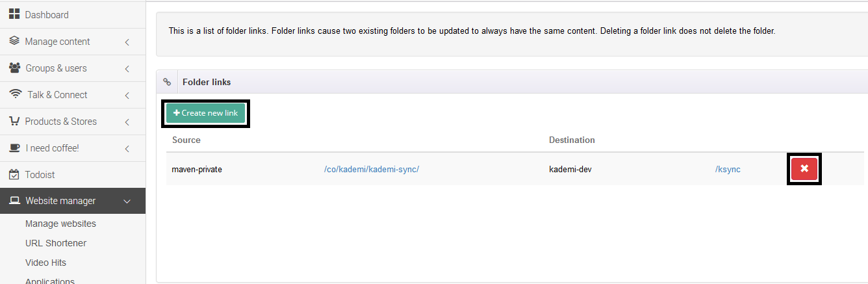Image resolution: width=868 pixels, height=284 pixels.
Task: Open the /ksync destination link
Action: pyautogui.click(x=728, y=169)
